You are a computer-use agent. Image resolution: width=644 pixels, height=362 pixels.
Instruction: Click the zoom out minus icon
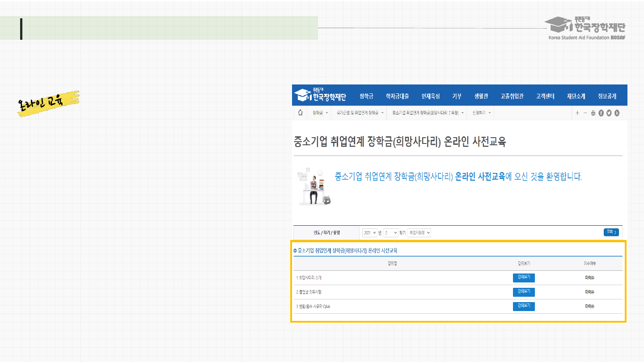(585, 113)
